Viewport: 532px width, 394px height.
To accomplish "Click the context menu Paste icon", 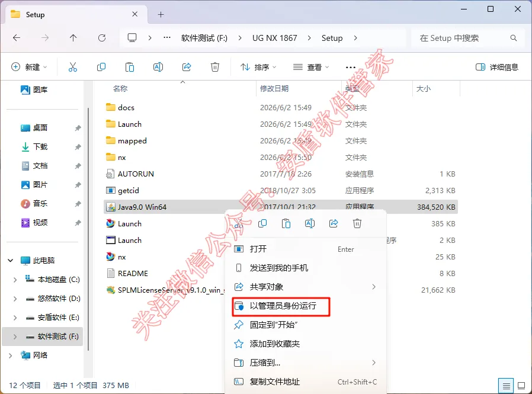I will click(x=286, y=223).
